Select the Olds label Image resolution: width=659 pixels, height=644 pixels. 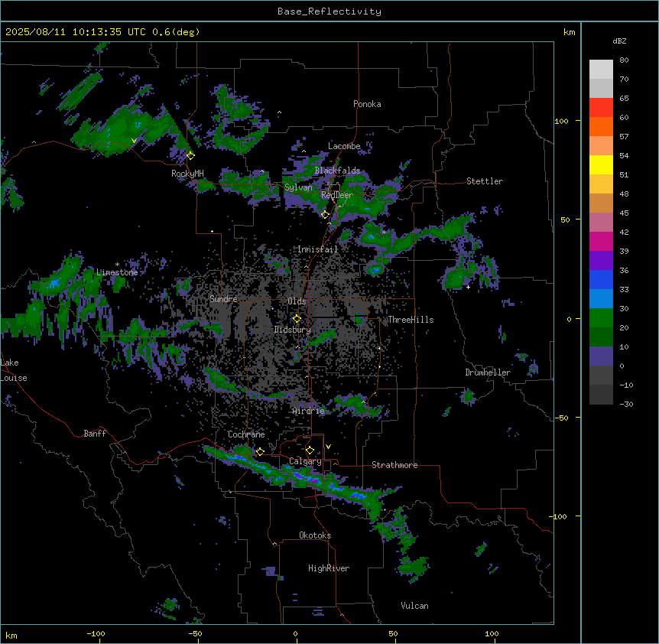click(x=297, y=301)
